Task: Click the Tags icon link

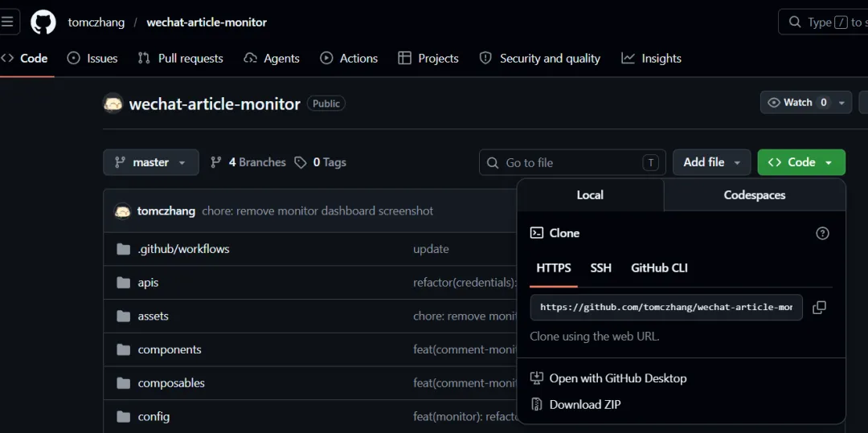Action: [301, 162]
